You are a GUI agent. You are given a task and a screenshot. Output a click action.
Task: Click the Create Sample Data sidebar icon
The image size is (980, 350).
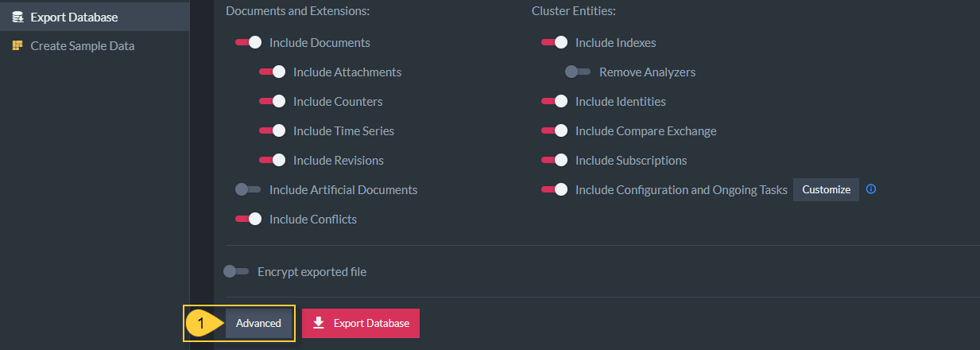click(x=17, y=46)
